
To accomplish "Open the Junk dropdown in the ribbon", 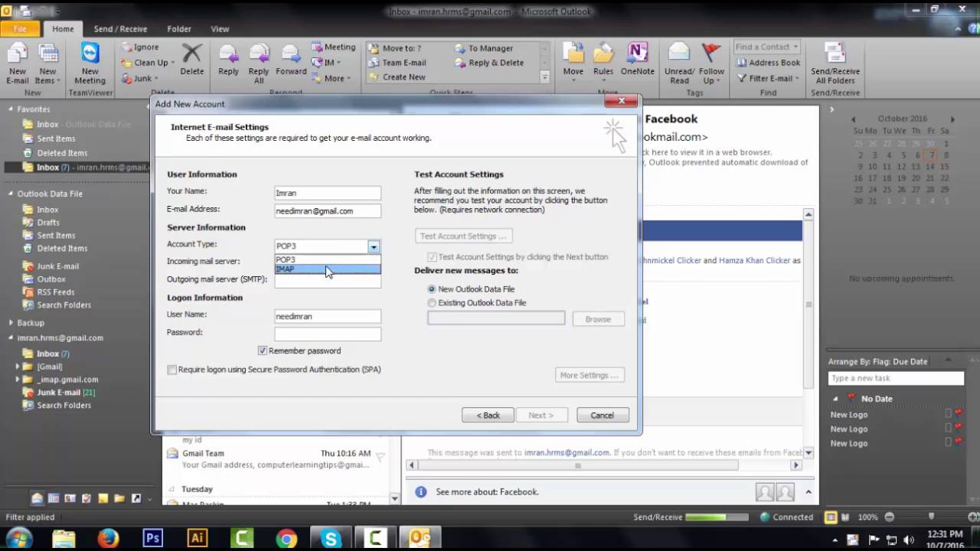I will 140,78.
